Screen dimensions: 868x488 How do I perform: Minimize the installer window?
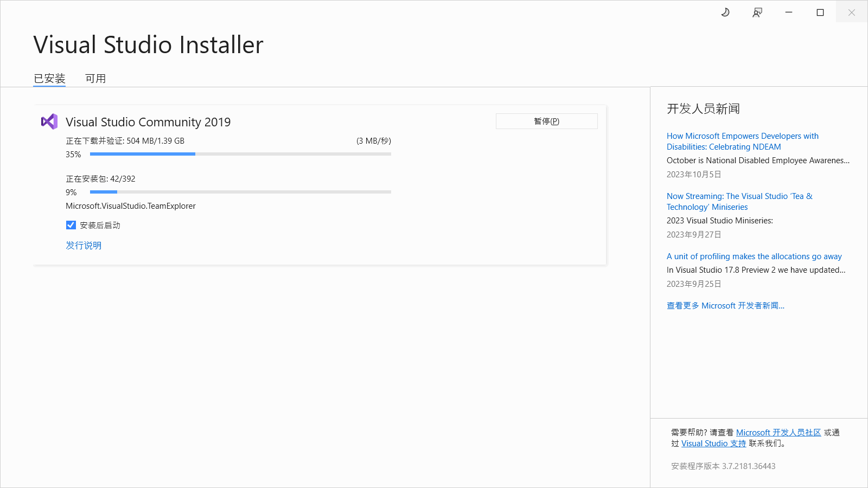[x=789, y=12]
